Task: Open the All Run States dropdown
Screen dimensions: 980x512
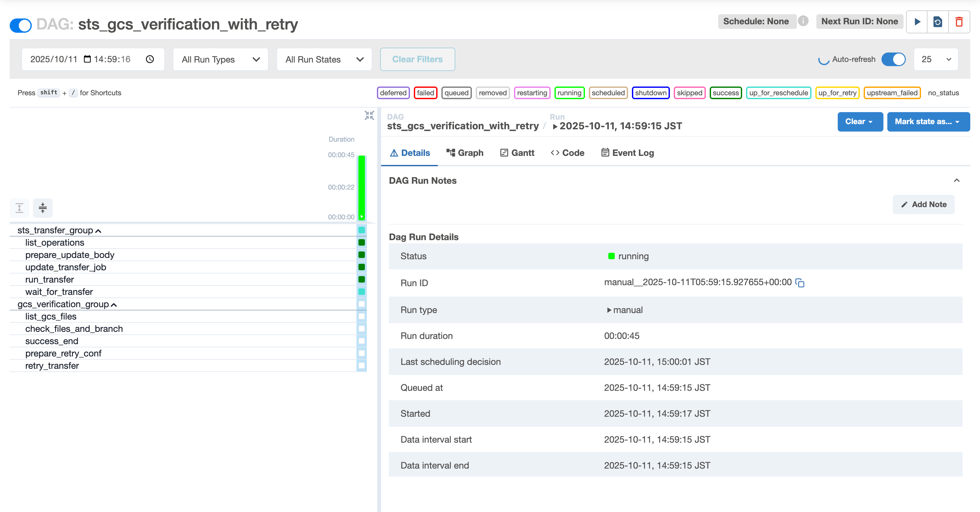Action: click(324, 59)
